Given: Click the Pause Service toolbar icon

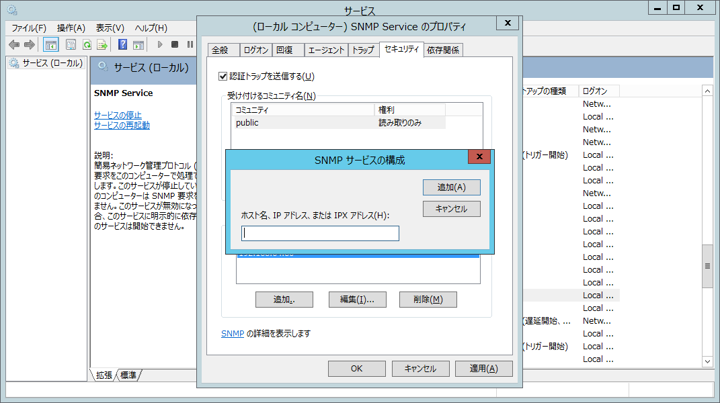Looking at the screenshot, I should tap(190, 45).
